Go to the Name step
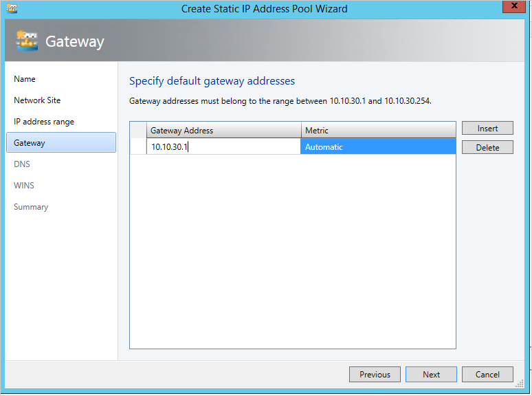 pos(25,79)
